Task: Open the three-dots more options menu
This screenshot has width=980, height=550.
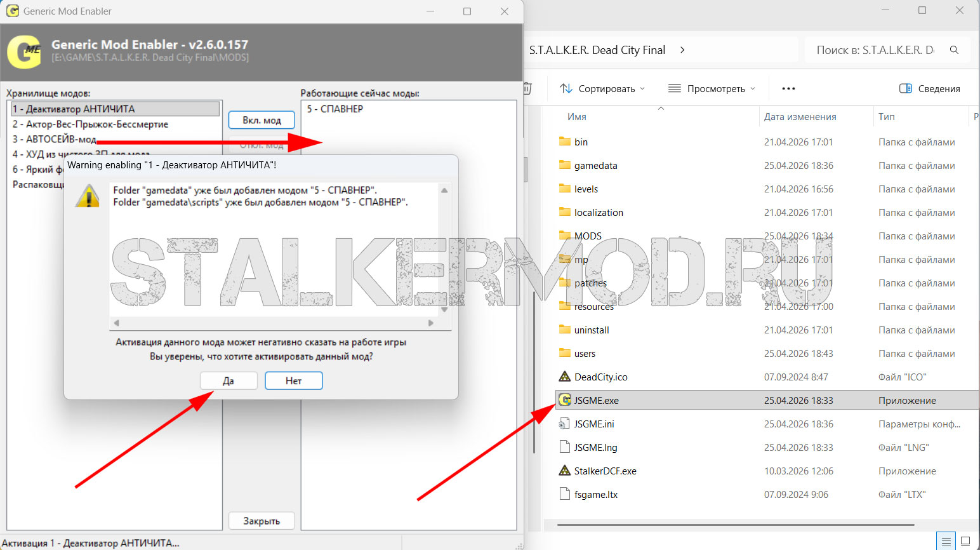Action: (788, 89)
